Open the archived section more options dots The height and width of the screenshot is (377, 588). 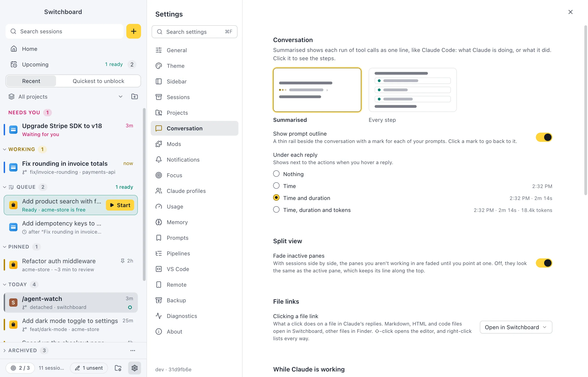[133, 351]
